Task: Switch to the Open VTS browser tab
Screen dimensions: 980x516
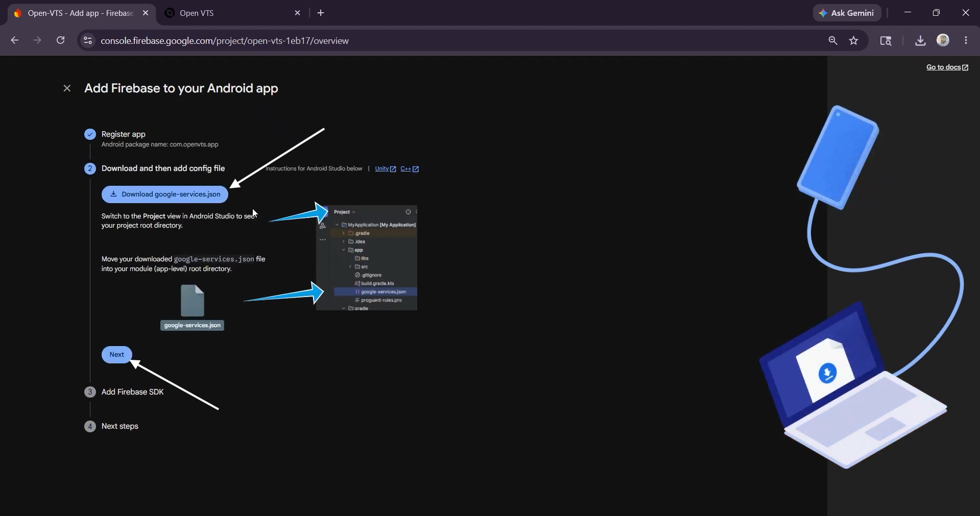Action: (232, 13)
